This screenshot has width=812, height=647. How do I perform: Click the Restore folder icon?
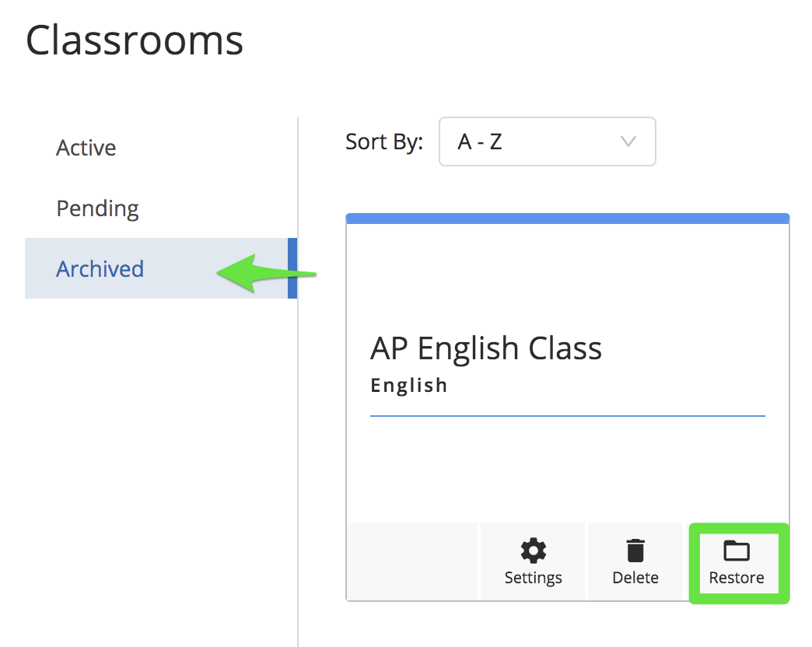[736, 551]
